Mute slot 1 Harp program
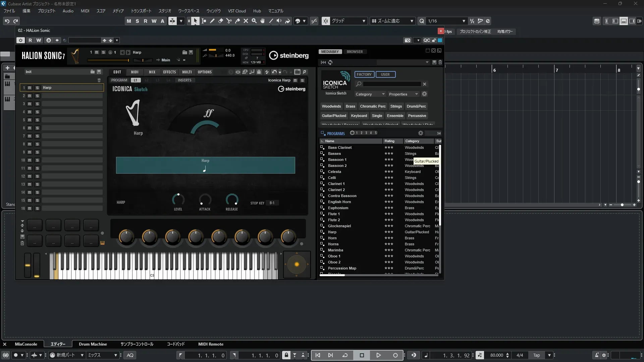Screen dimensions: 644x362 [30, 88]
